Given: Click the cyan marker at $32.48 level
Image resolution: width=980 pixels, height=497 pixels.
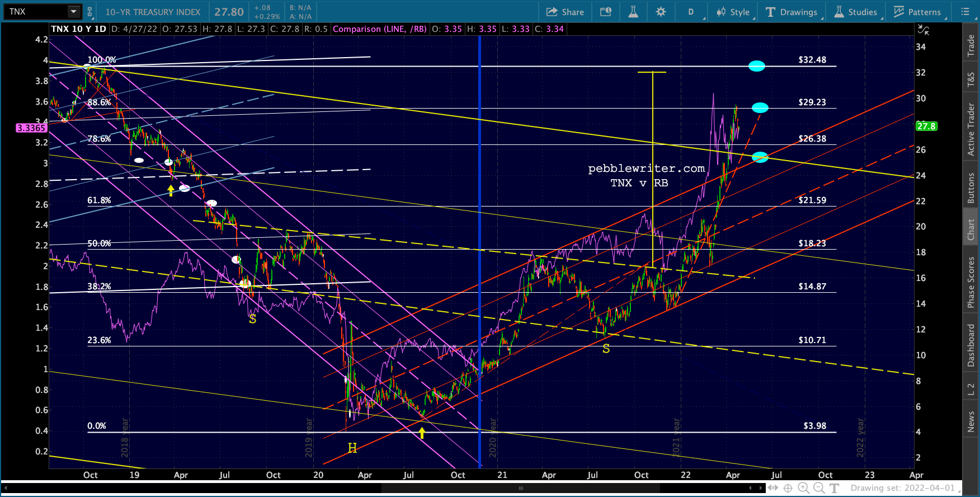Looking at the screenshot, I should (757, 66).
